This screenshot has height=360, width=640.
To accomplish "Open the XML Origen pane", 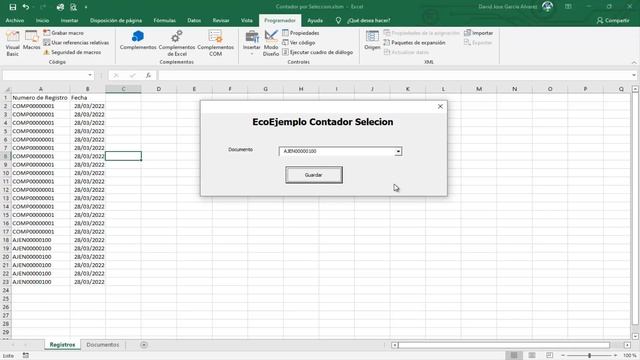I will coord(372,40).
